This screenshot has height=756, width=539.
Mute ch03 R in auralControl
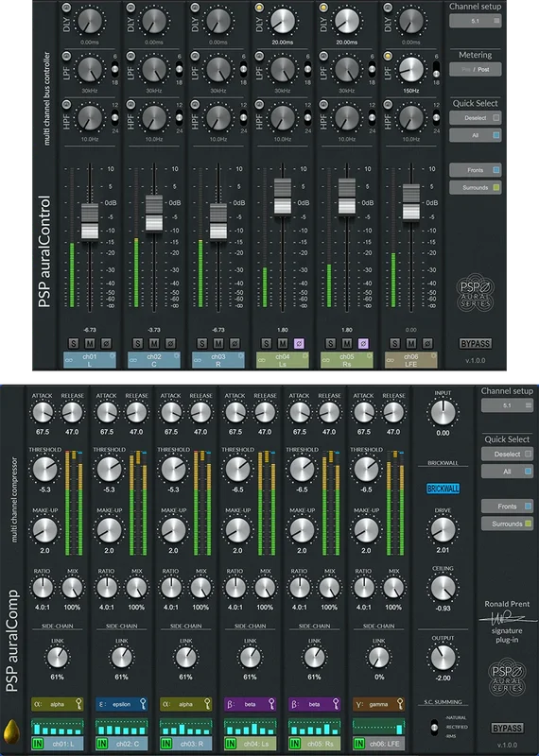[x=218, y=343]
